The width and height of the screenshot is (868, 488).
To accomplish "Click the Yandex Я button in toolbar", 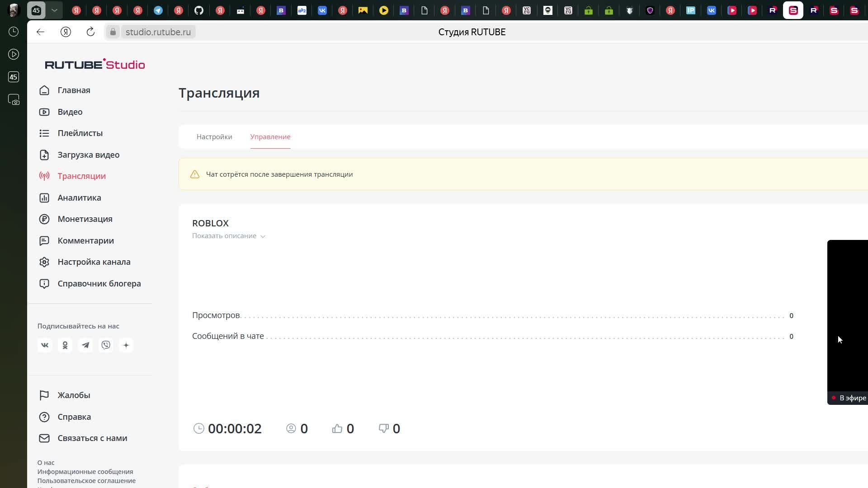I will tap(66, 32).
